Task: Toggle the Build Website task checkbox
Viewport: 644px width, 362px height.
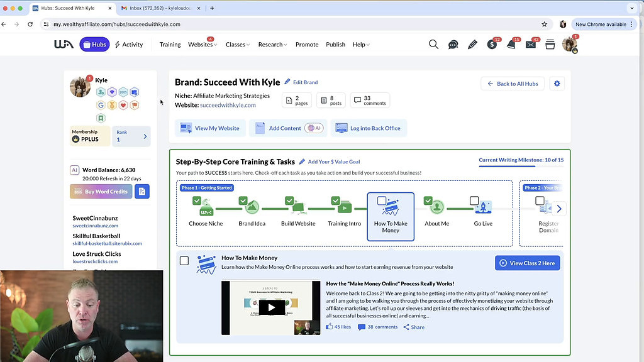Action: 289,200
